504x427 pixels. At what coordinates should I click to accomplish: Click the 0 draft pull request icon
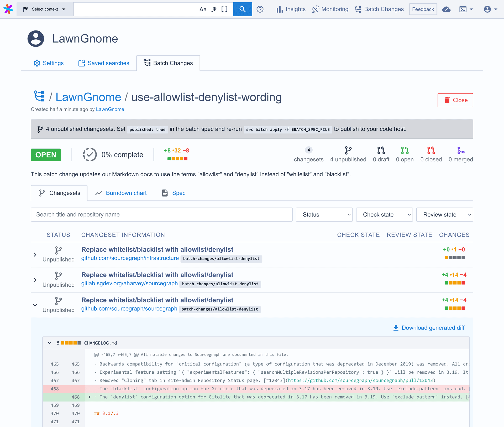(x=381, y=150)
